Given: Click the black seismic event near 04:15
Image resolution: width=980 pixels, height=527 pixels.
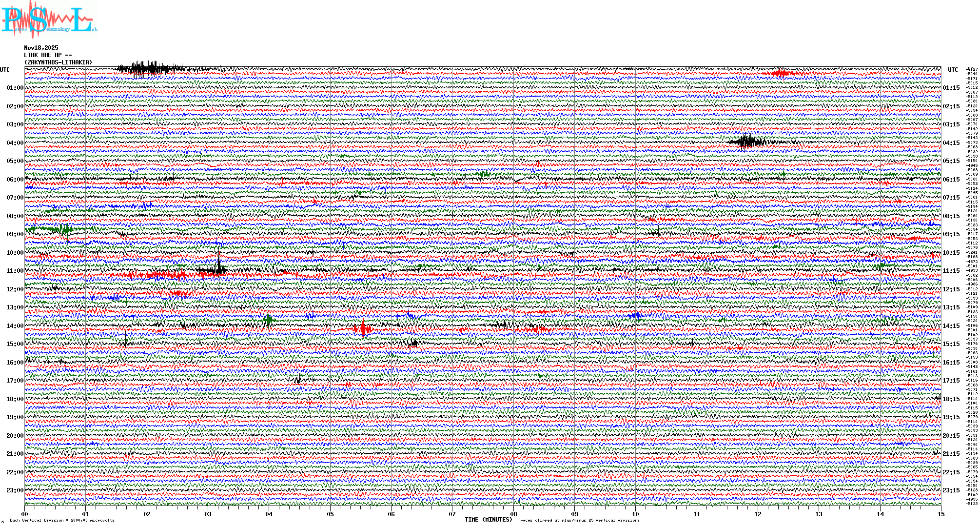Looking at the screenshot, I should coord(746,142).
